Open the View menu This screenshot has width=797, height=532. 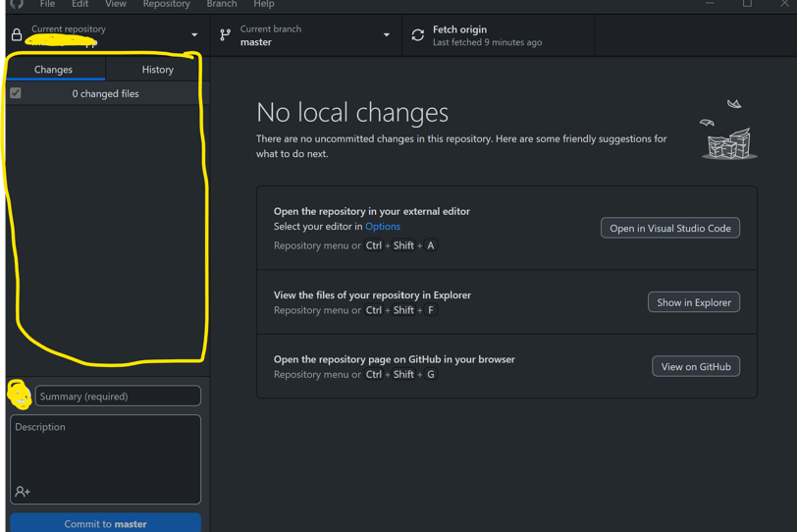pyautogui.click(x=116, y=4)
